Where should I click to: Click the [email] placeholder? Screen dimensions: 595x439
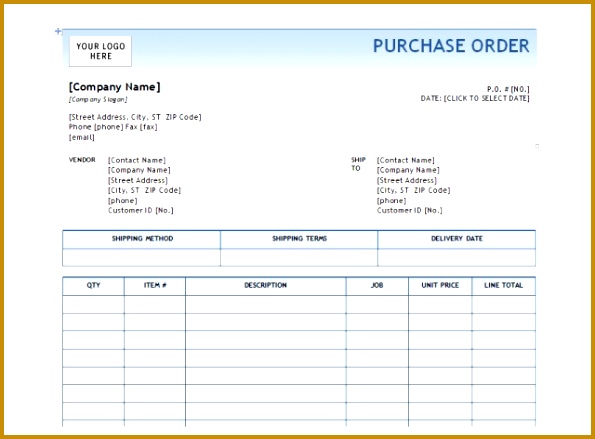point(82,137)
